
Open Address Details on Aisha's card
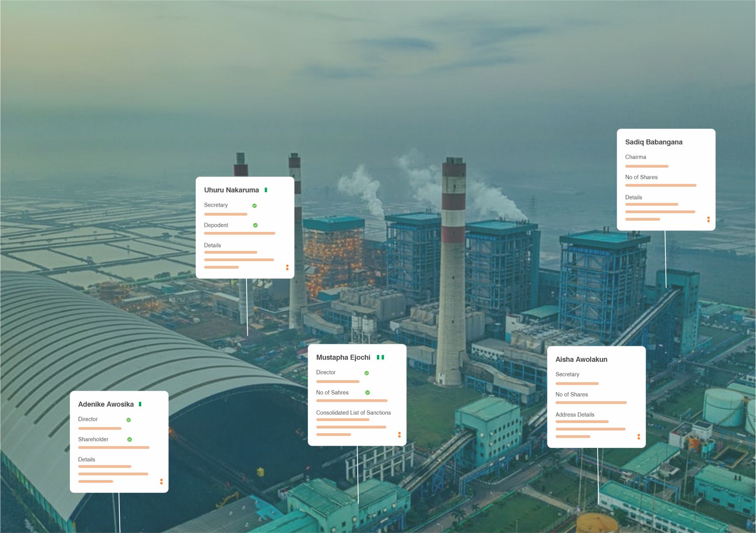(575, 414)
